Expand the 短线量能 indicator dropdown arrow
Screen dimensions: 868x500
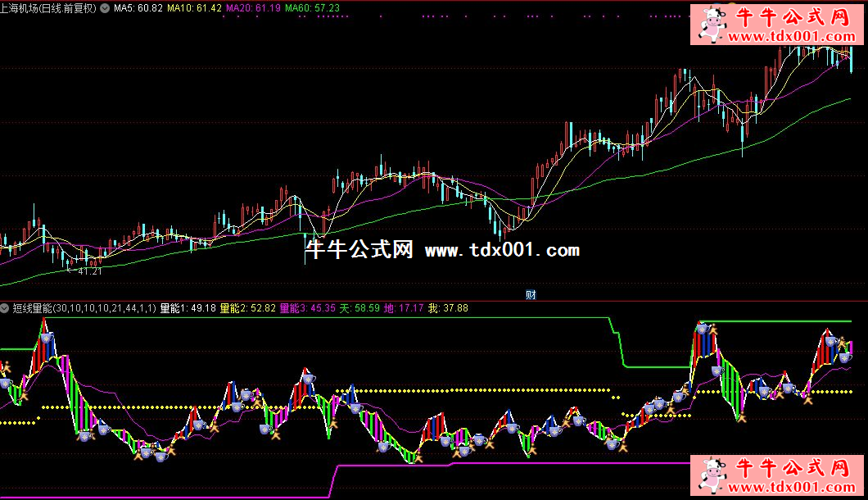coord(6,308)
